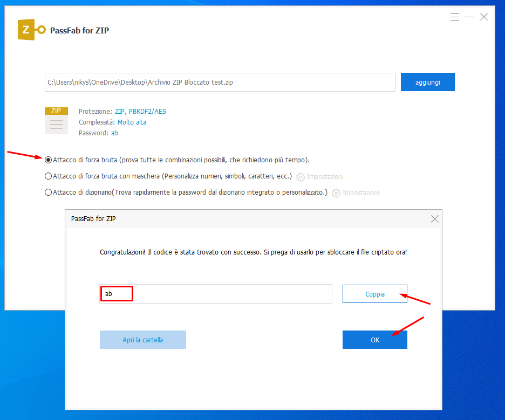Click the dialog title 'PassFab for ZIP'
This screenshot has width=505, height=420.
(93, 218)
